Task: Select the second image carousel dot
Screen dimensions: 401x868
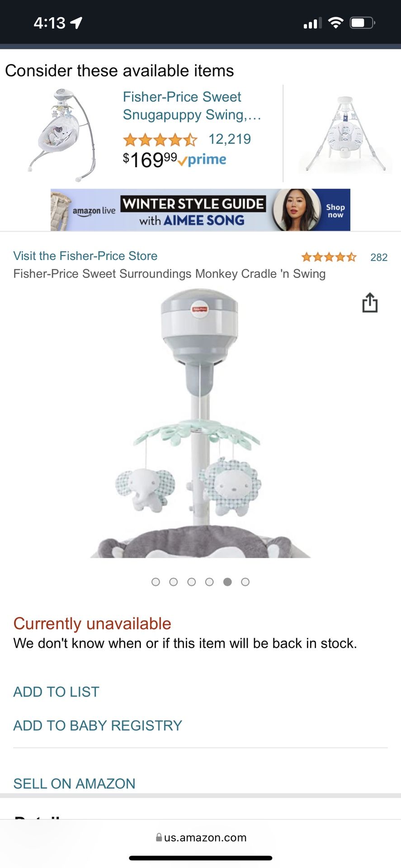Action: pyautogui.click(x=173, y=582)
